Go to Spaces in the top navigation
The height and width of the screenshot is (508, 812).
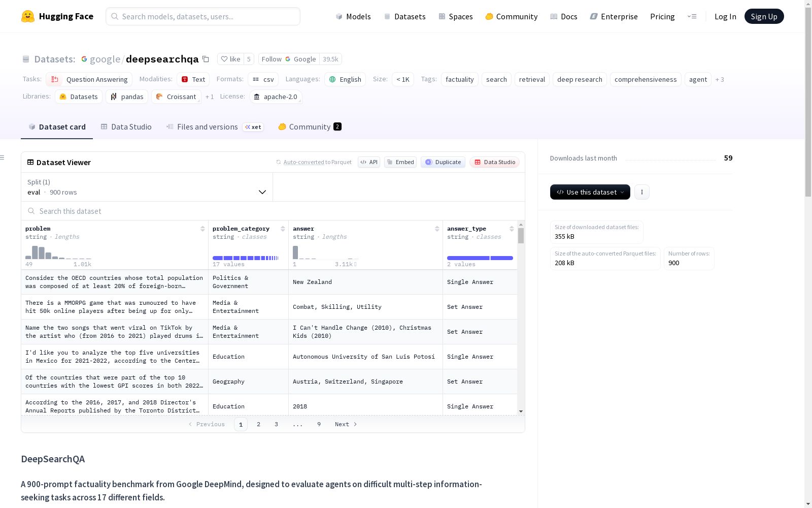pyautogui.click(x=456, y=16)
